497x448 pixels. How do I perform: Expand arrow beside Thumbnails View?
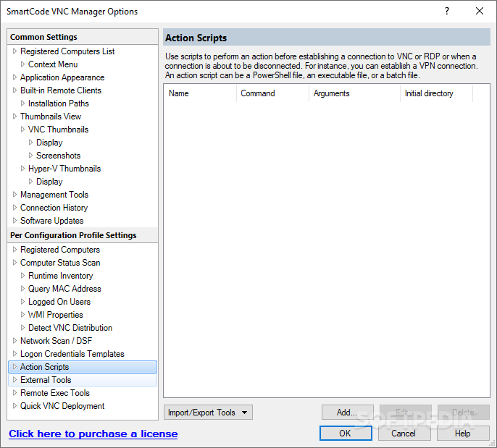click(x=14, y=116)
